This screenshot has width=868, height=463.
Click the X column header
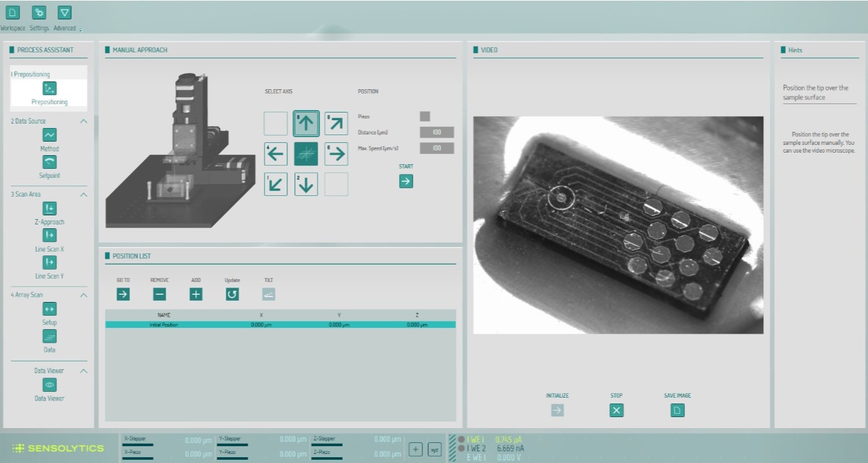tap(261, 315)
